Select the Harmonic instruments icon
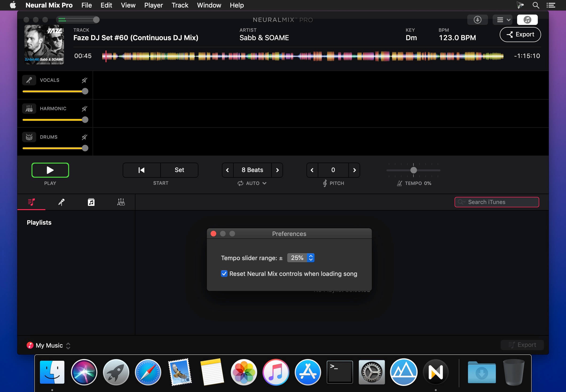566x392 pixels. tap(29, 108)
